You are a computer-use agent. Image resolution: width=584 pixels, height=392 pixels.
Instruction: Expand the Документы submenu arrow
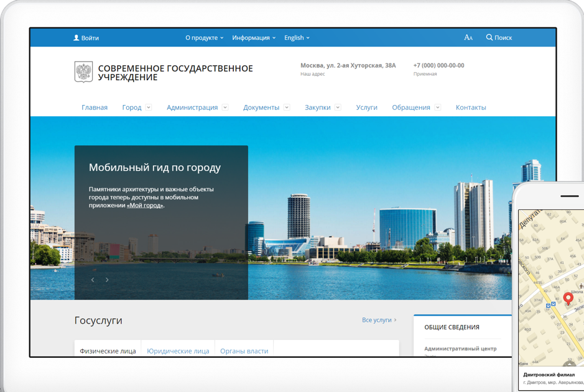[x=287, y=107]
